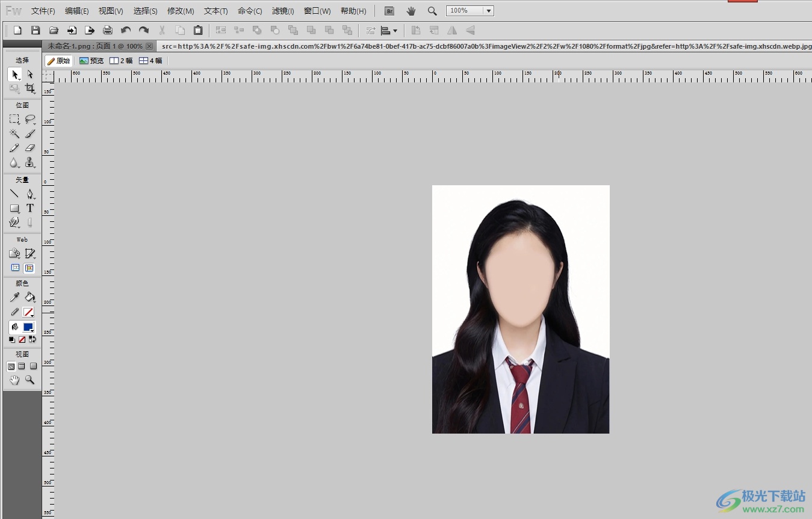This screenshot has width=812, height=519.
Task: Switch to Standard Screen mode
Action: (11, 366)
